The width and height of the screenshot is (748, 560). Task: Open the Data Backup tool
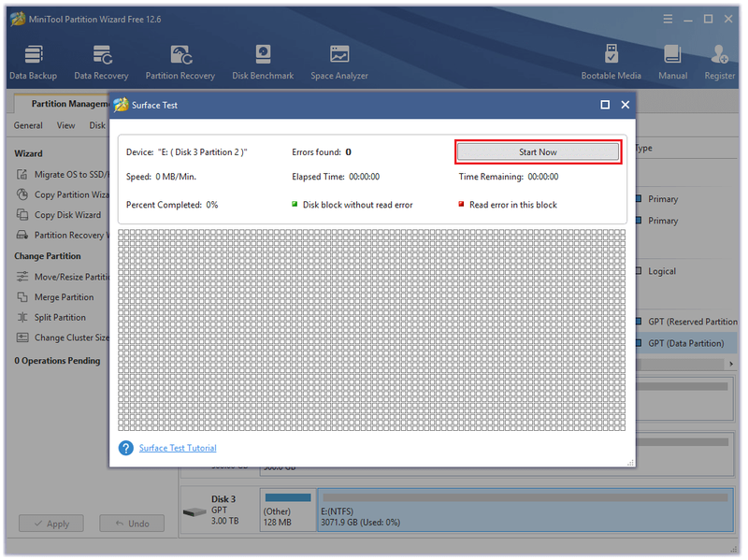tap(34, 62)
